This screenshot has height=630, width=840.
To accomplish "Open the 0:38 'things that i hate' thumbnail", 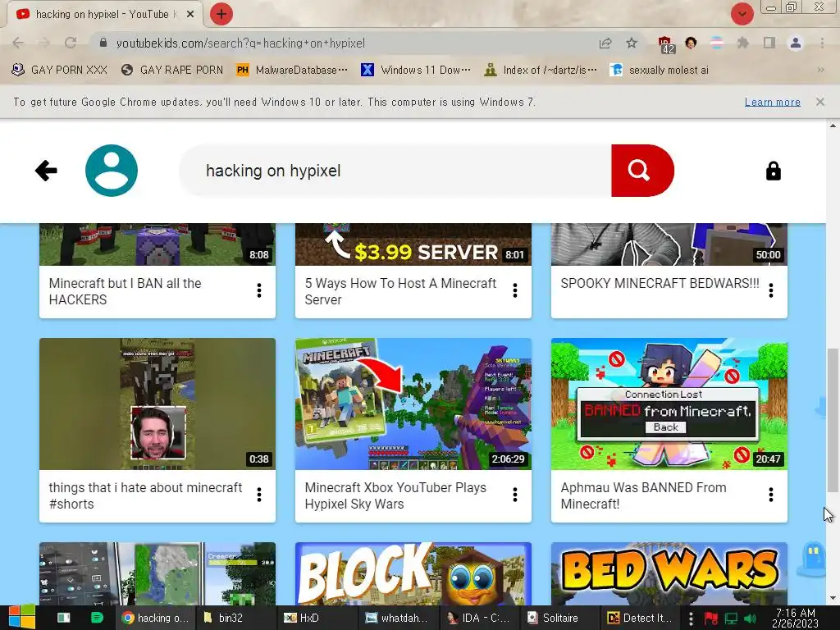I will [x=157, y=404].
